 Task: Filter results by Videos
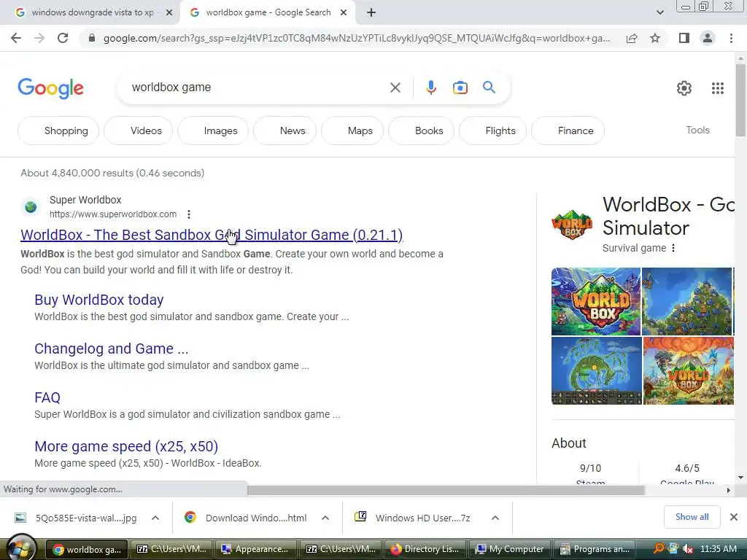pyautogui.click(x=138, y=131)
